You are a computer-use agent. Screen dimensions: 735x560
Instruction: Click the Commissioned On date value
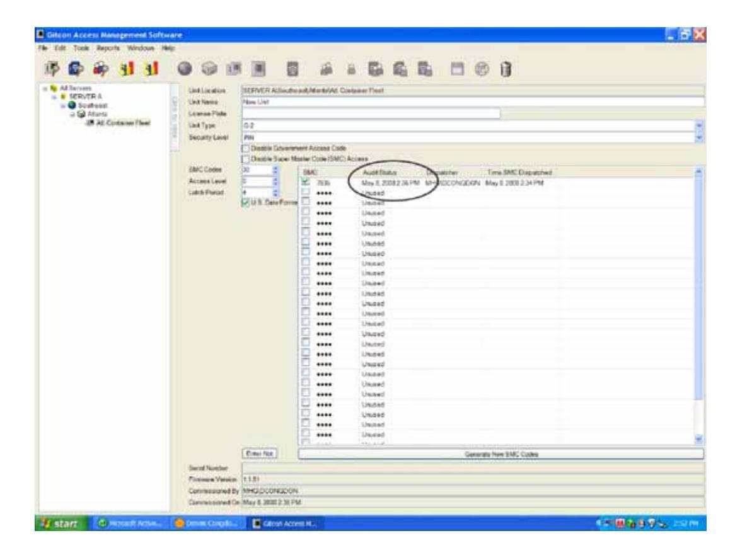[x=272, y=502]
